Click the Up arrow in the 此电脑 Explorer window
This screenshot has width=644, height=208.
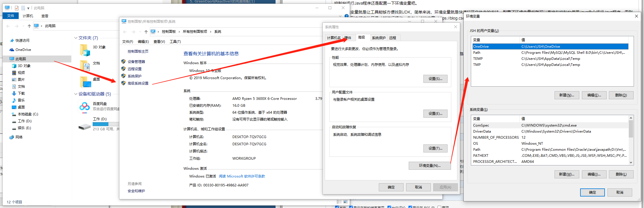pyautogui.click(x=29, y=26)
